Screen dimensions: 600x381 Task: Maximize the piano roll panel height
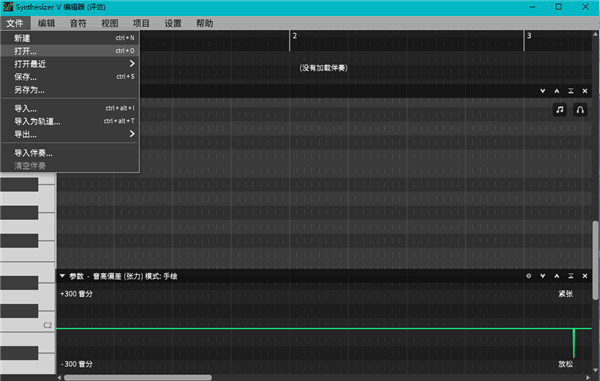pos(571,91)
